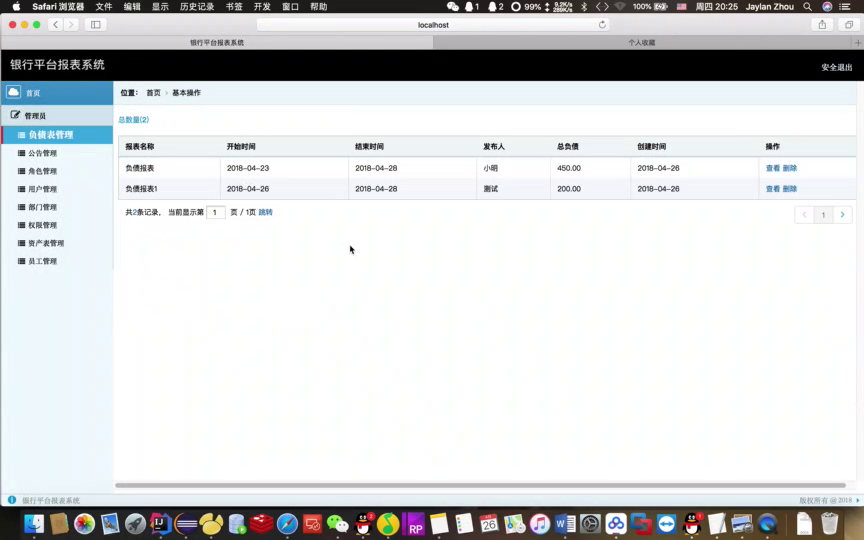Open the Notification Center icon
The image size is (864, 540).
844,7
